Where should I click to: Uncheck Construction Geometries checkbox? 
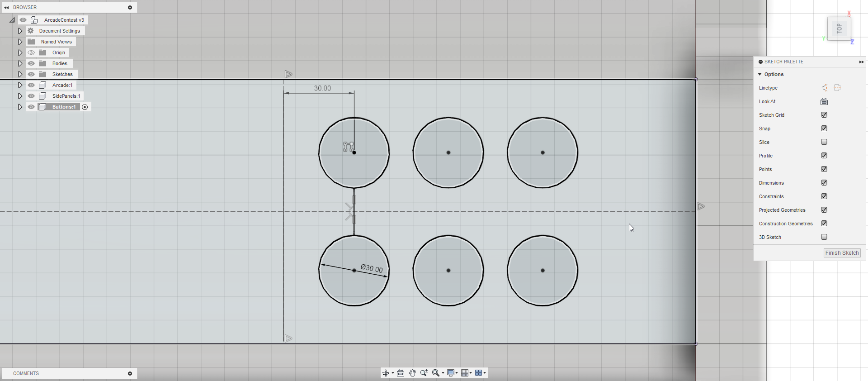[x=824, y=224]
